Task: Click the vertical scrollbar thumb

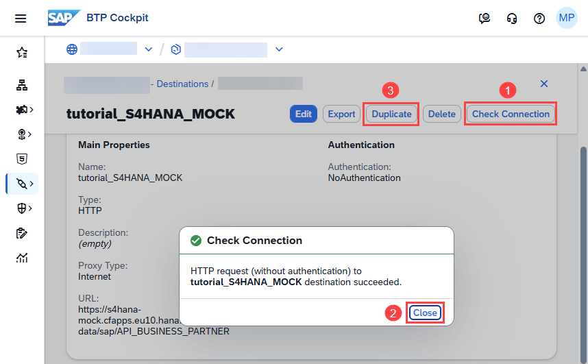Action: (583, 255)
